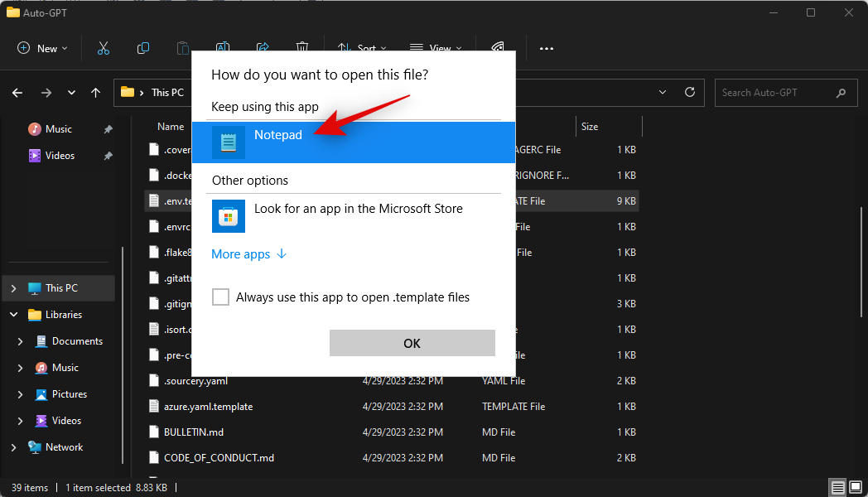This screenshot has height=497, width=868.
Task: Open Pictures library in sidebar
Action: click(70, 394)
